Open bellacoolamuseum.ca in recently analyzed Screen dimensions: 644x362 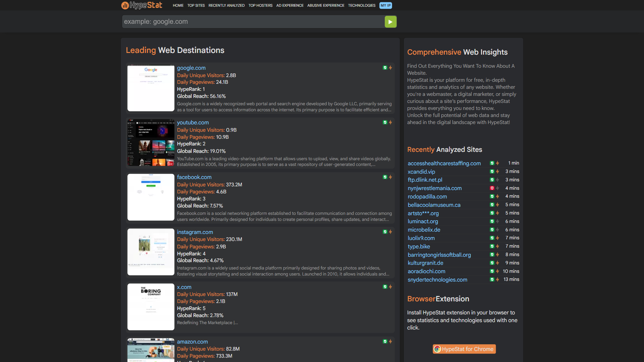(x=434, y=205)
